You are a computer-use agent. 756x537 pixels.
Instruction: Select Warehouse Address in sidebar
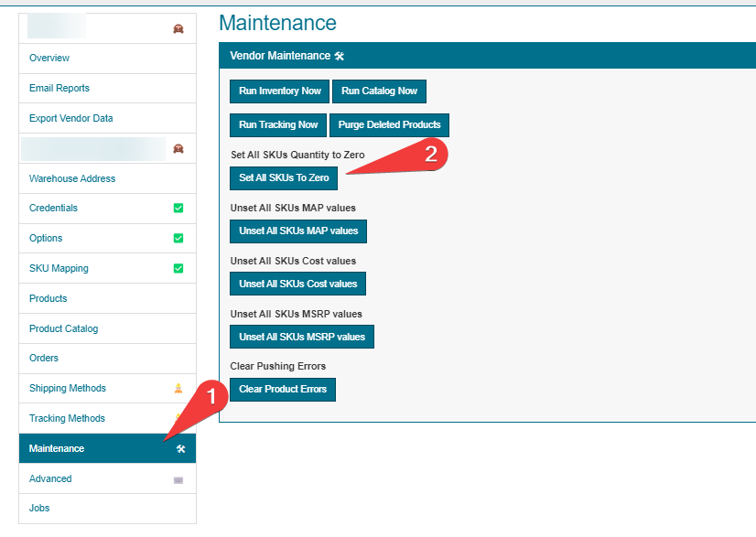pyautogui.click(x=72, y=178)
